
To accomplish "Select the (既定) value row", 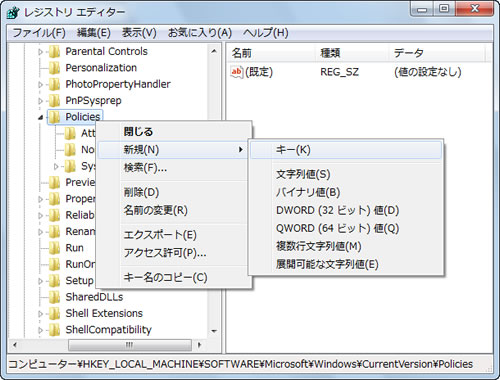I will click(x=346, y=72).
